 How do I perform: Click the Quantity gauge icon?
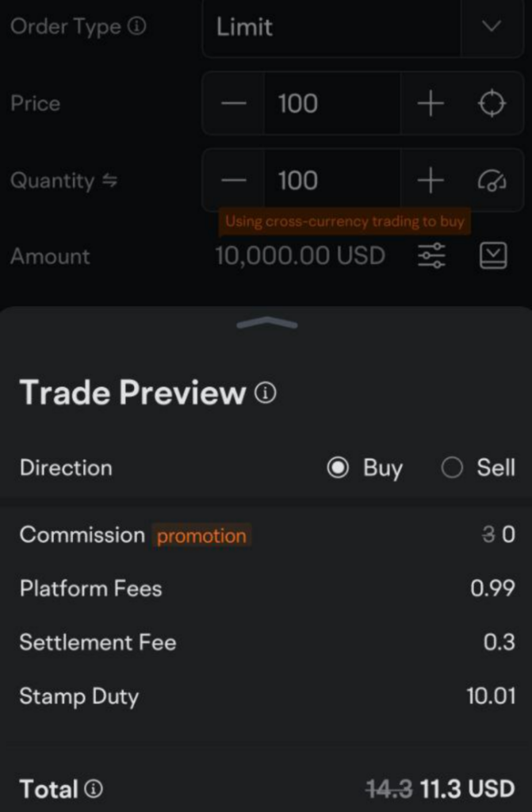pos(492,181)
